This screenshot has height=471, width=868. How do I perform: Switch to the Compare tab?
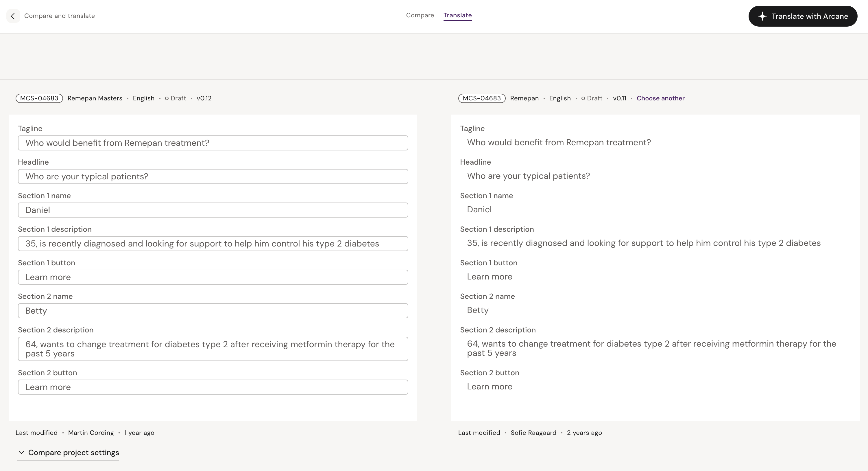click(x=420, y=16)
